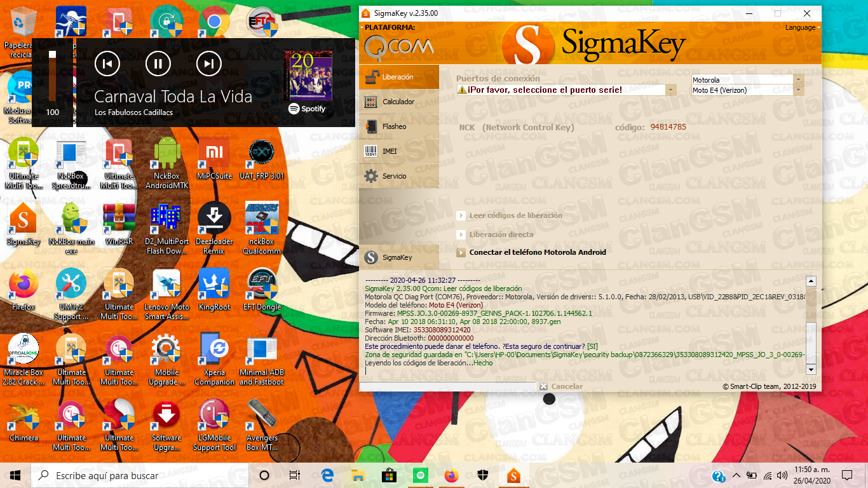This screenshot has height=488, width=868.
Task: Open Spotify from the taskbar
Action: click(x=420, y=475)
